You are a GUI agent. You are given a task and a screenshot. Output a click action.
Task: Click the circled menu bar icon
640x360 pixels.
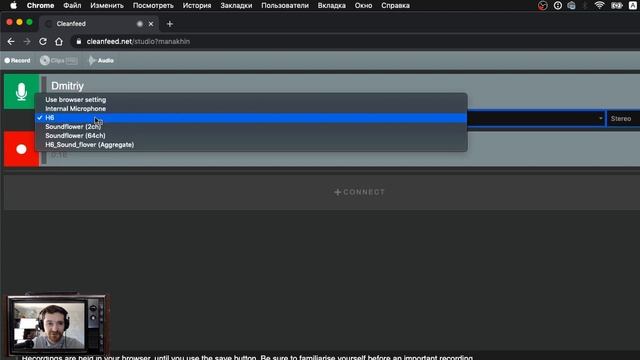tap(558, 5)
